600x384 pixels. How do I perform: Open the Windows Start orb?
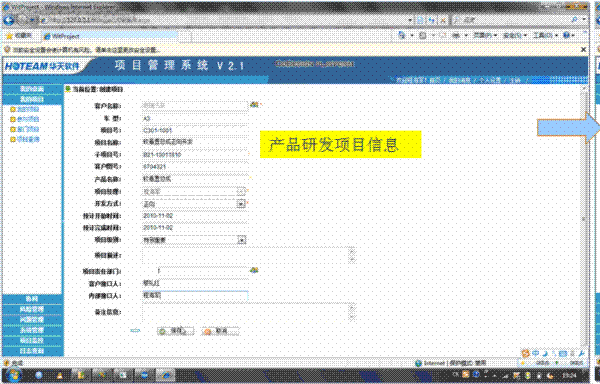[x=13, y=375]
